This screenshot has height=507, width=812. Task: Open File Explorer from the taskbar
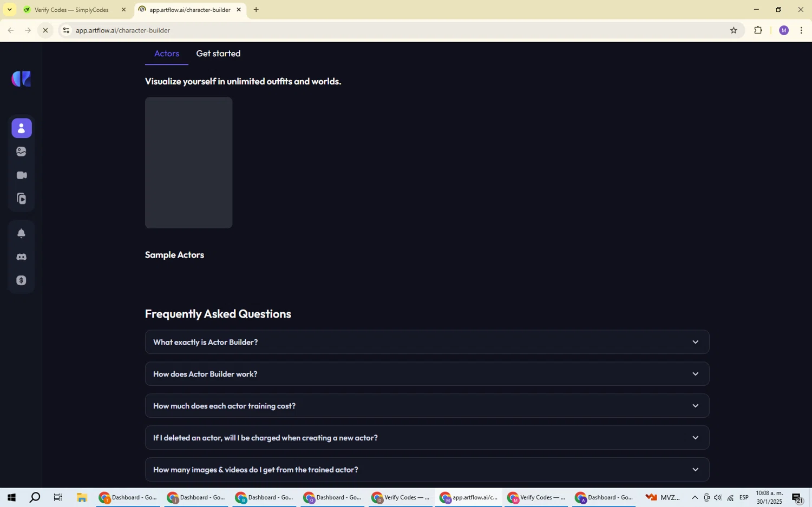[x=82, y=498]
